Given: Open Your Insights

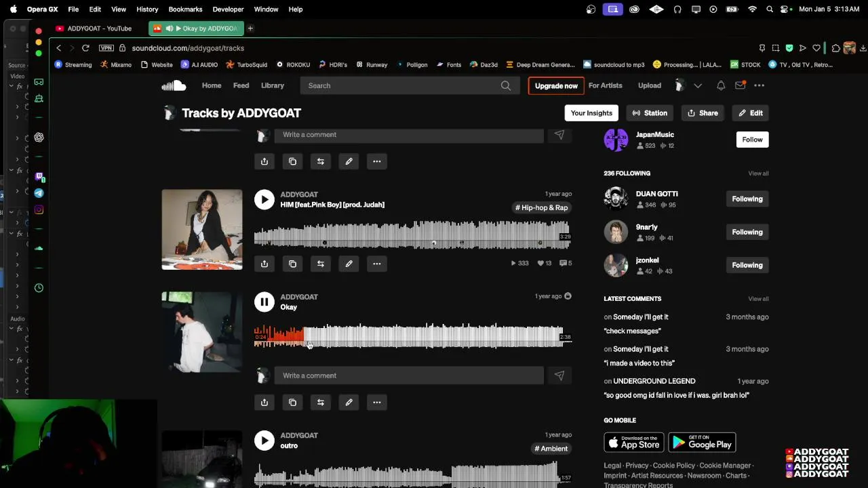Looking at the screenshot, I should tap(591, 113).
